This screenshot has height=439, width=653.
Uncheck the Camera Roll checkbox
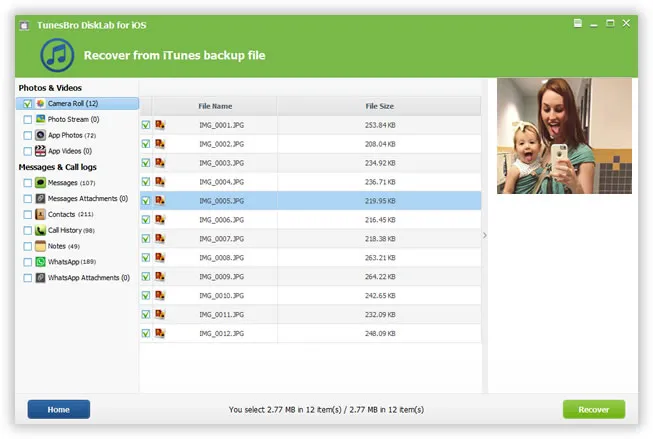click(27, 104)
